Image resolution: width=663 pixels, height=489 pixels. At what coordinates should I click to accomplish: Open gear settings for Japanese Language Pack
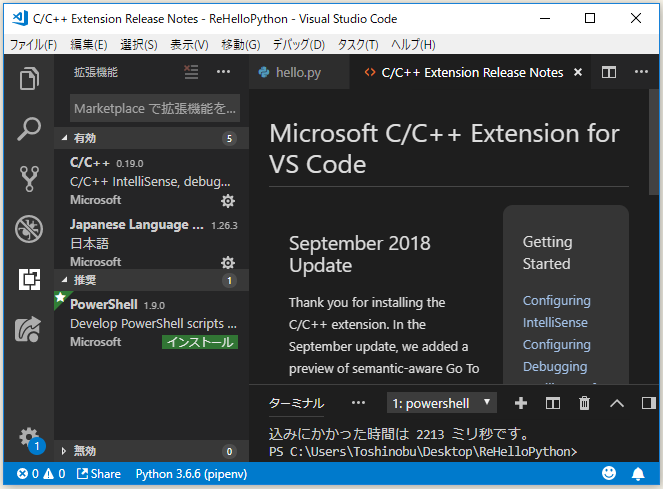point(228,263)
